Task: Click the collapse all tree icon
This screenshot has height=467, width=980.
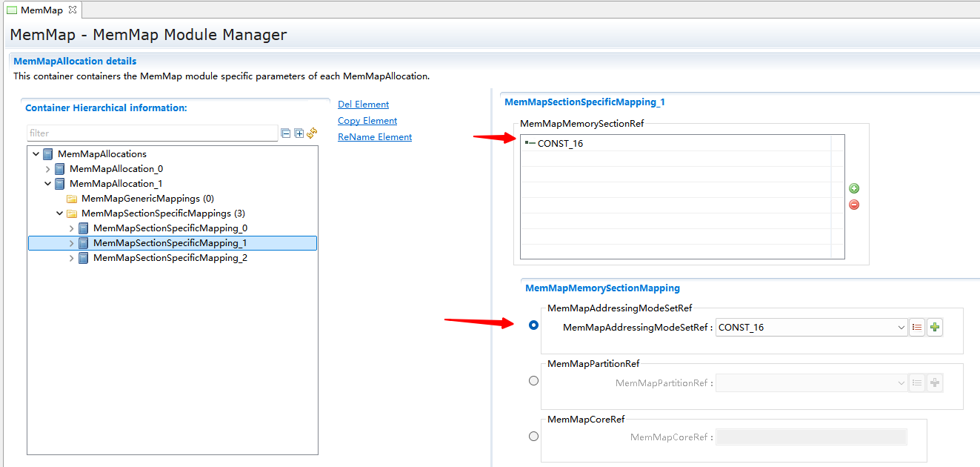Action: pyautogui.click(x=286, y=133)
